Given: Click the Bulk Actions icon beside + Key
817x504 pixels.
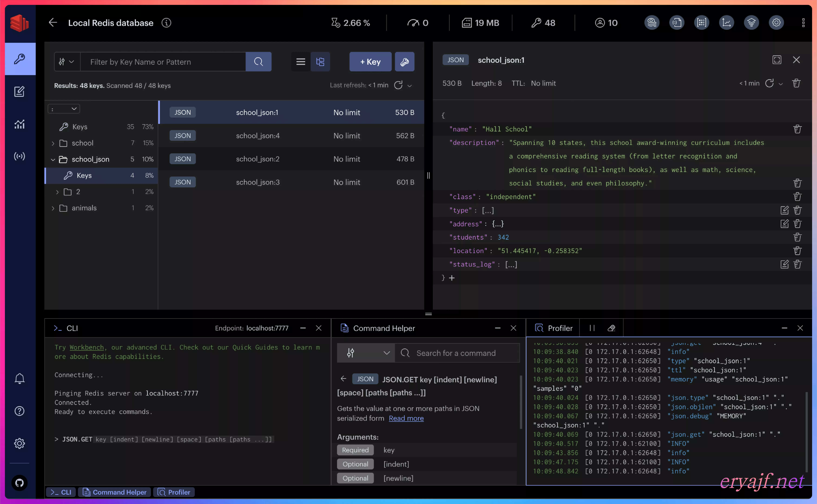Looking at the screenshot, I should tap(404, 62).
